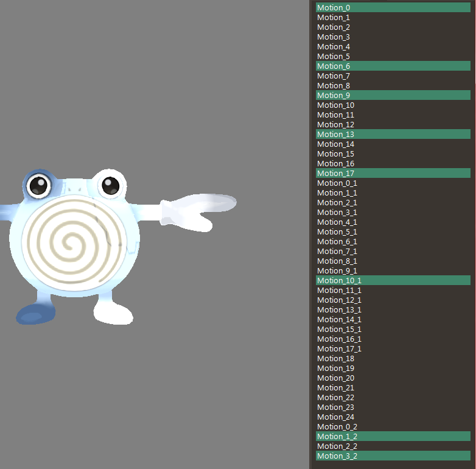
Task: Select Motion_18 from the list
Action: click(x=393, y=358)
